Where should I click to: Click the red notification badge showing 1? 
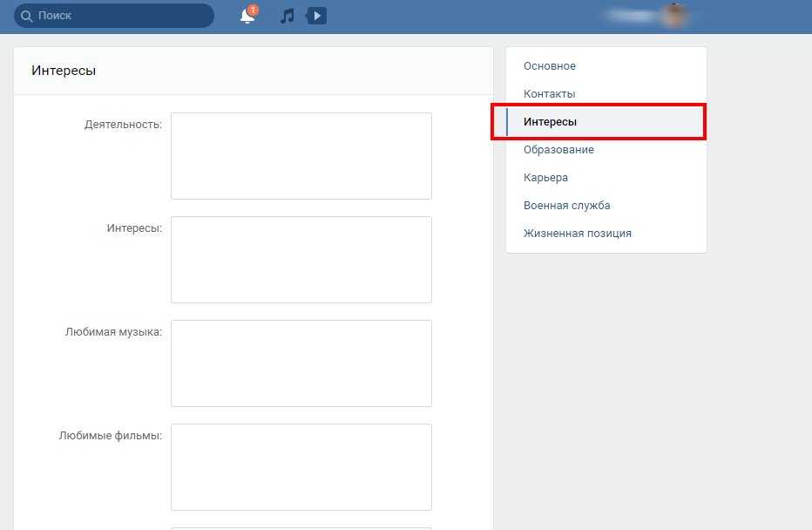pos(253,10)
